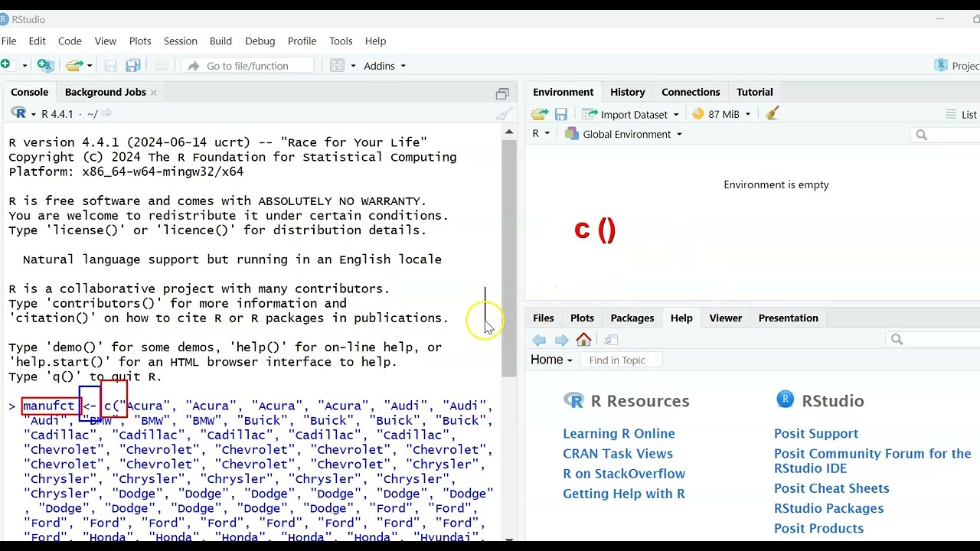Open the Tools menu

pyautogui.click(x=341, y=41)
